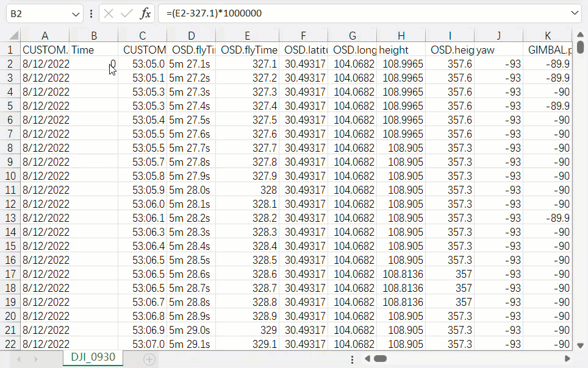Image resolution: width=588 pixels, height=368 pixels.
Task: Click the horizontal scrollbar right arrow
Action: (x=567, y=359)
